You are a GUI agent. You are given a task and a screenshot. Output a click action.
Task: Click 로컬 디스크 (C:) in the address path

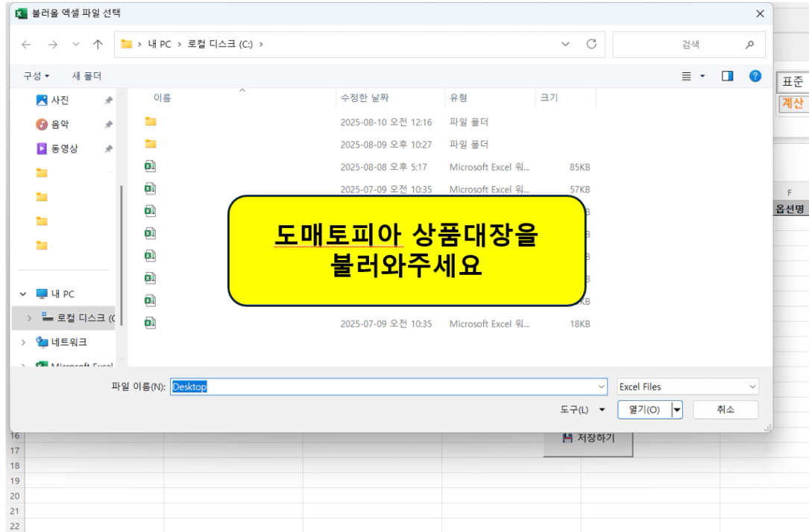(x=220, y=45)
